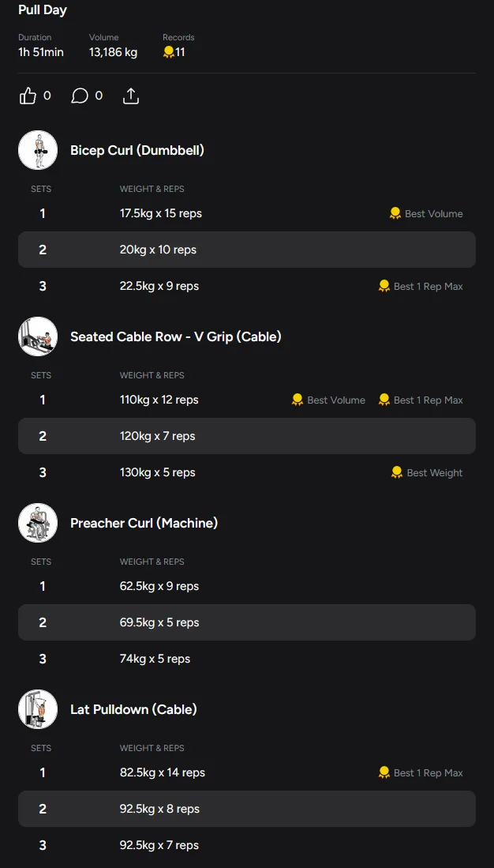This screenshot has width=494, height=868.
Task: Open Bicep Curl (Dumbbell) exercise title
Action: (137, 150)
